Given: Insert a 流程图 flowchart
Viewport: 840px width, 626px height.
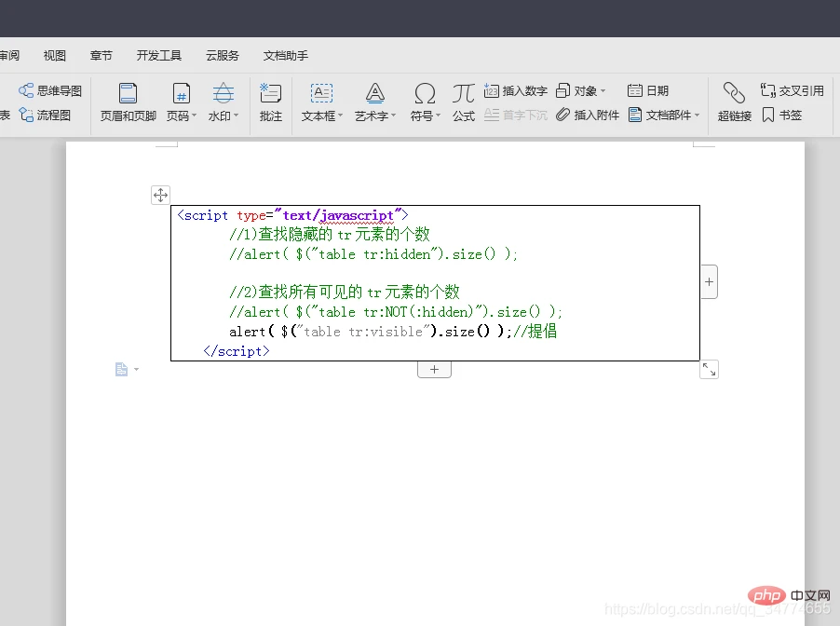Looking at the screenshot, I should 45,115.
